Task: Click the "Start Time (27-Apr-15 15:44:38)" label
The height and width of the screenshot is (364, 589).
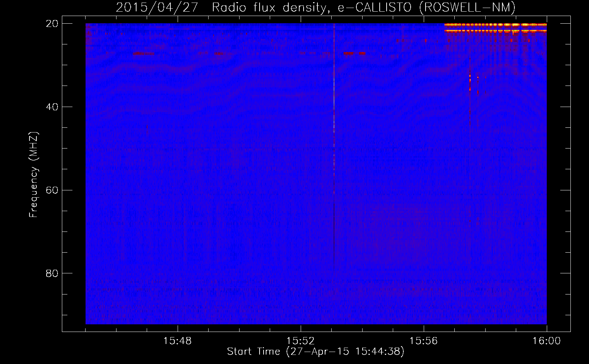Action: tap(316, 352)
